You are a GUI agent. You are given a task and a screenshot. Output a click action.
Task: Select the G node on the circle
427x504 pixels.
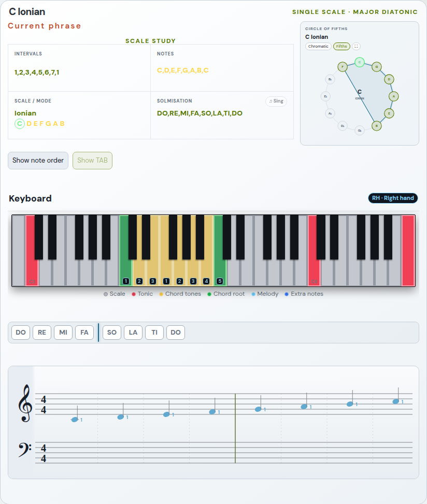point(377,67)
